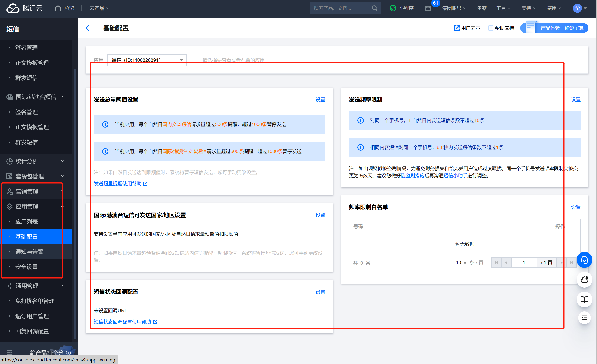
Task: Expand the 营销管理 section
Action: coord(62,191)
